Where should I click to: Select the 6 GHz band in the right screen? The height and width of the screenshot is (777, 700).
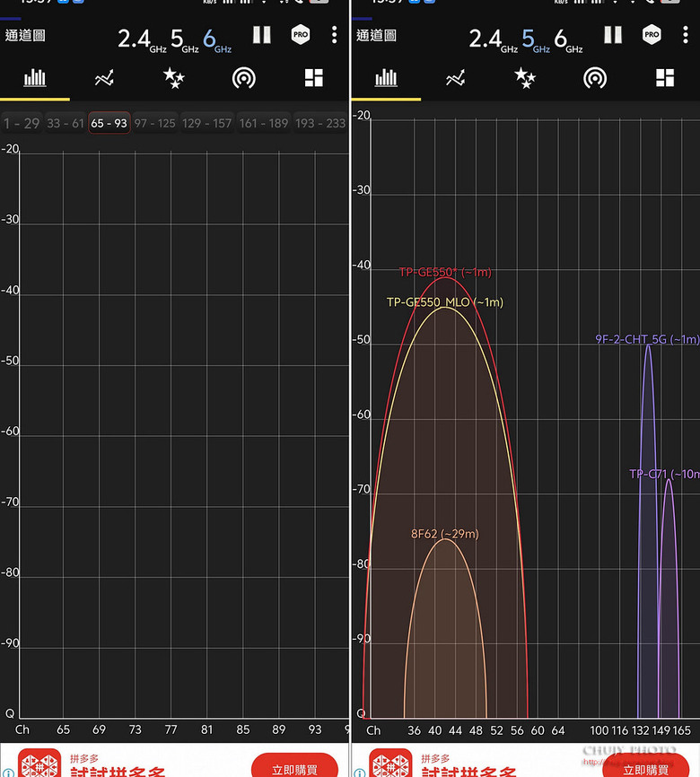pyautogui.click(x=568, y=40)
